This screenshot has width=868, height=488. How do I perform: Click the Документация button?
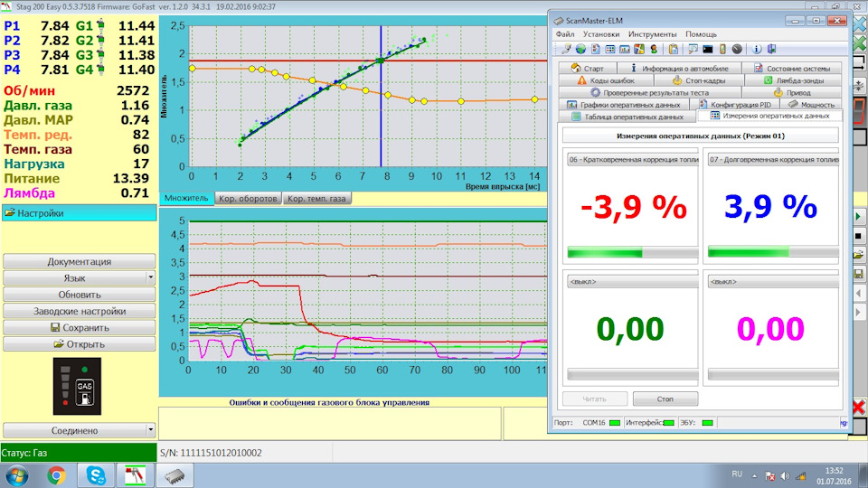pyautogui.click(x=80, y=261)
